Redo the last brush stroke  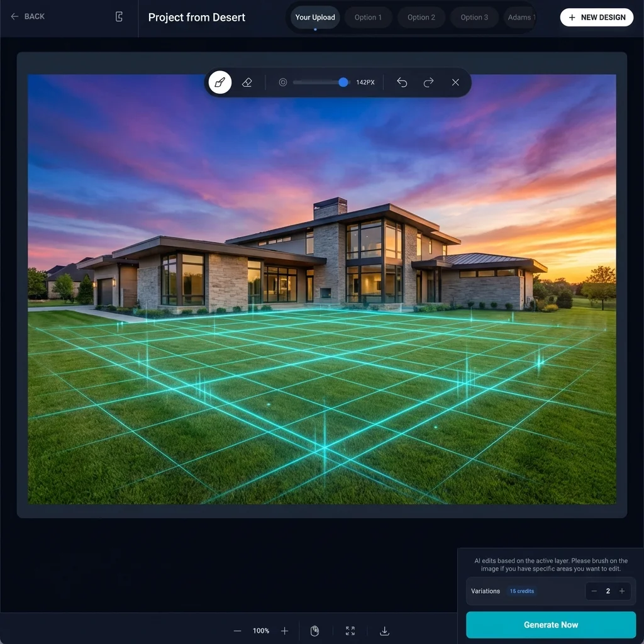(x=429, y=82)
